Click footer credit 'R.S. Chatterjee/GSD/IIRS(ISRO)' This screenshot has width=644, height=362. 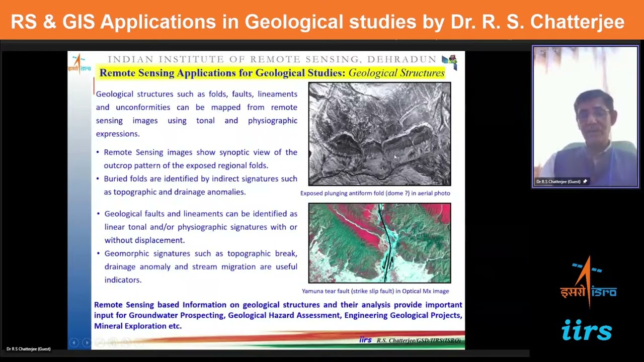pyautogui.click(x=419, y=340)
